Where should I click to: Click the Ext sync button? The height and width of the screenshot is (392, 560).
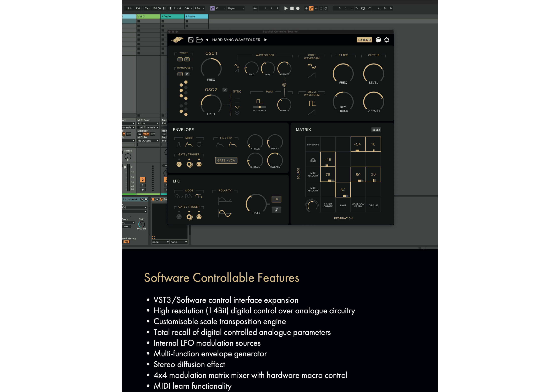(138, 8)
